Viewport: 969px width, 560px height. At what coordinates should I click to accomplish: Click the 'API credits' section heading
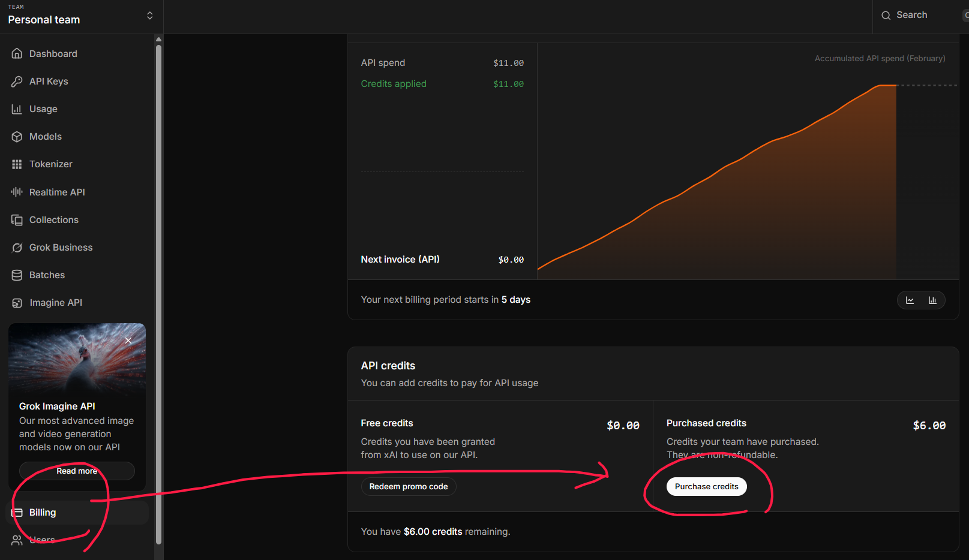[x=388, y=366]
